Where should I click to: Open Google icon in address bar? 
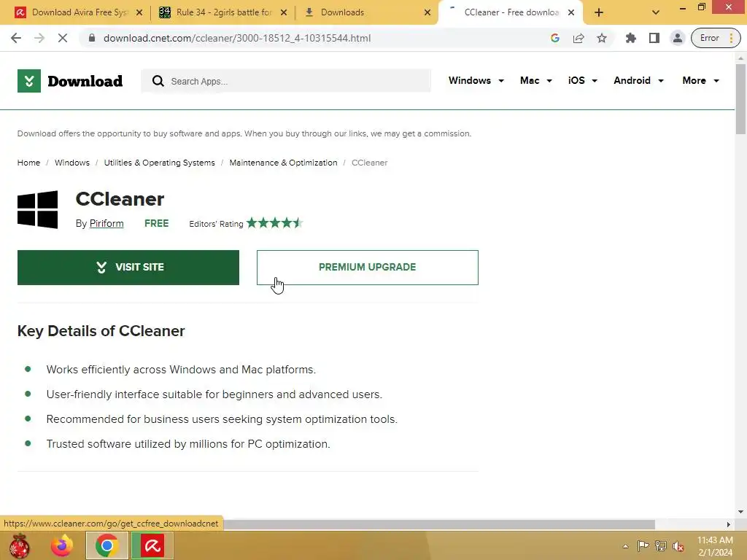555,38
